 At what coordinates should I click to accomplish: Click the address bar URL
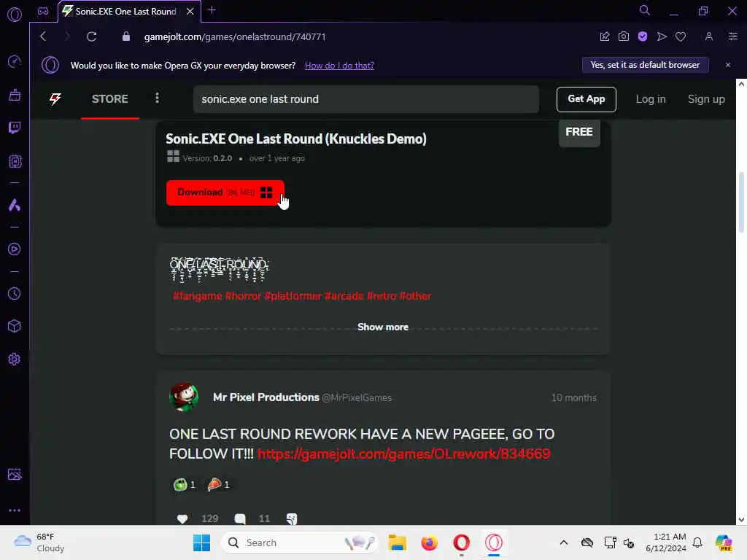[x=235, y=36]
